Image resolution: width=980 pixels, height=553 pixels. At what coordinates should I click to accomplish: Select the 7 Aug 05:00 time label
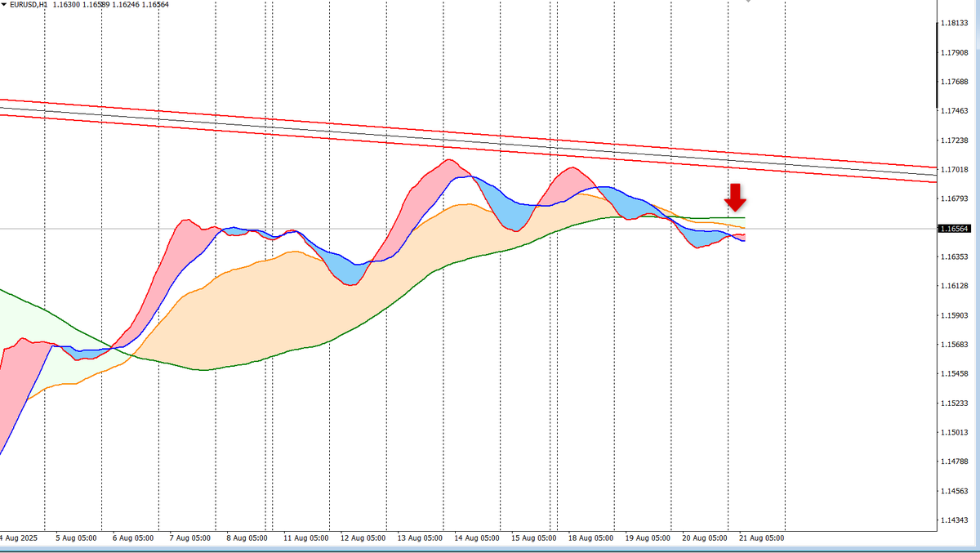tap(192, 538)
